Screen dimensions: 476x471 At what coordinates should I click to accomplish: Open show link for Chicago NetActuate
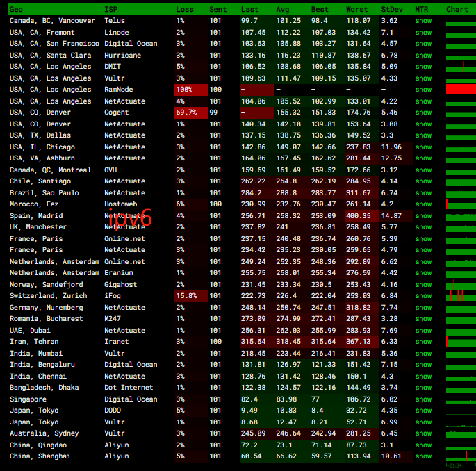point(423,147)
